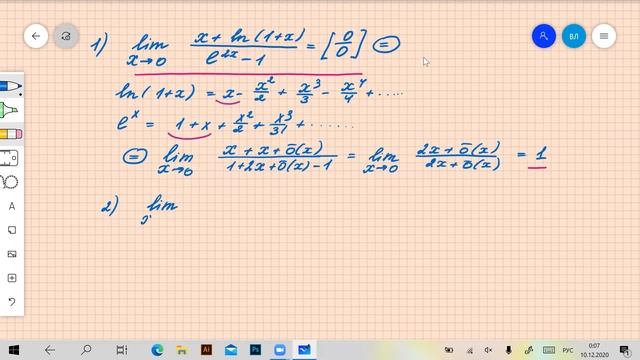
Task: Switch to Zoom on the taskbar
Action: pos(280,350)
